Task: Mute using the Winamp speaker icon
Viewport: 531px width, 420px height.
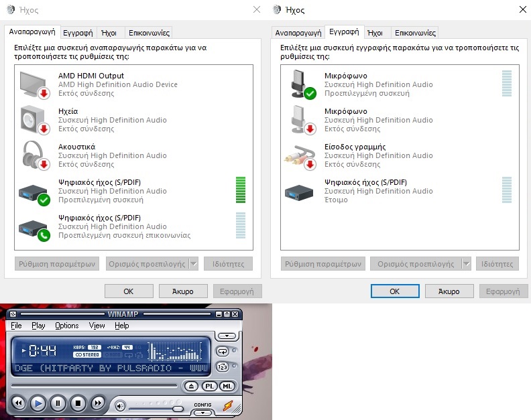Action: click(x=120, y=406)
